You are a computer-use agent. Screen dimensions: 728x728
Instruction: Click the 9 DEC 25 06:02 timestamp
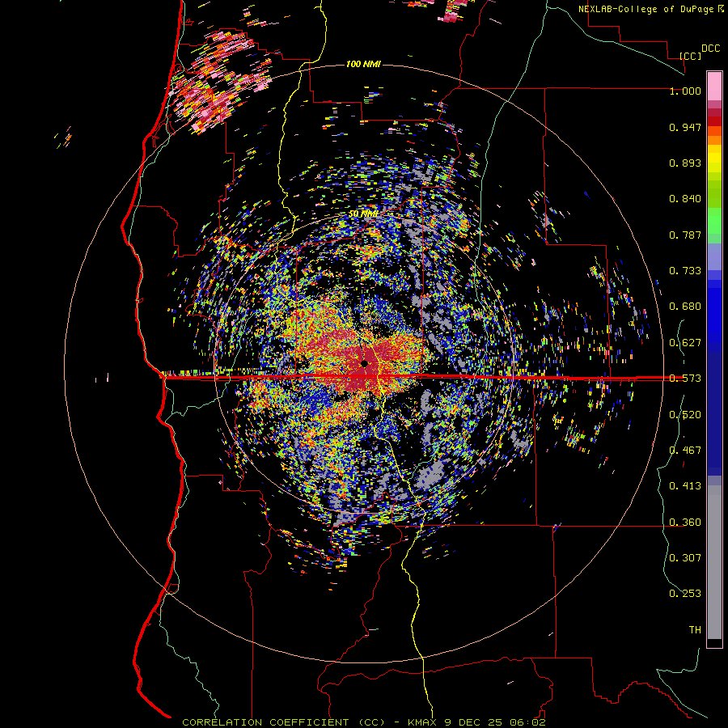(495, 722)
